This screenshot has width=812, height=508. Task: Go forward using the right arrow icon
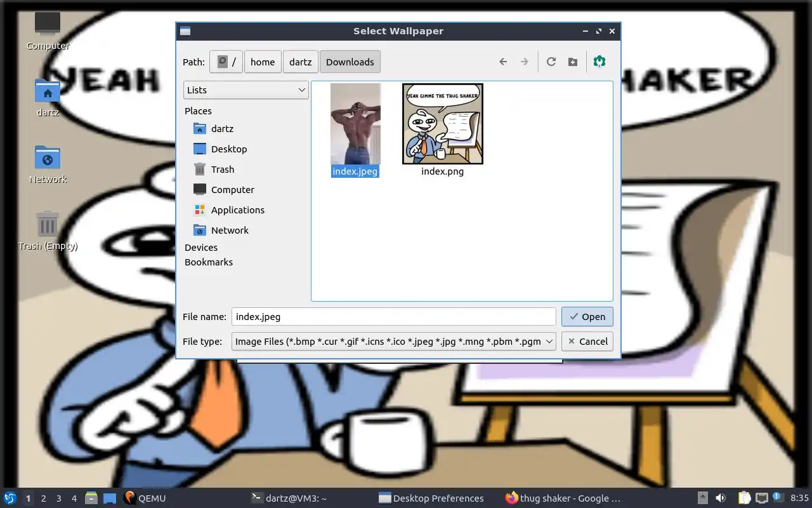coord(525,62)
